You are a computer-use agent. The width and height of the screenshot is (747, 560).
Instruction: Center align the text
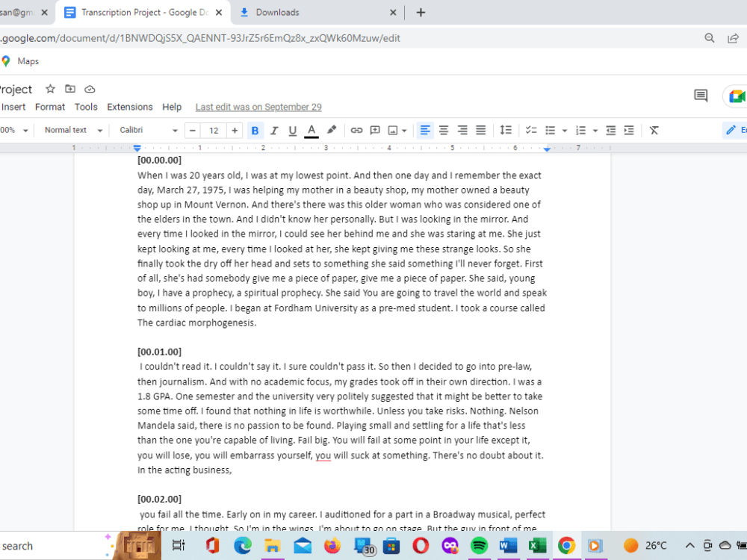tap(444, 131)
